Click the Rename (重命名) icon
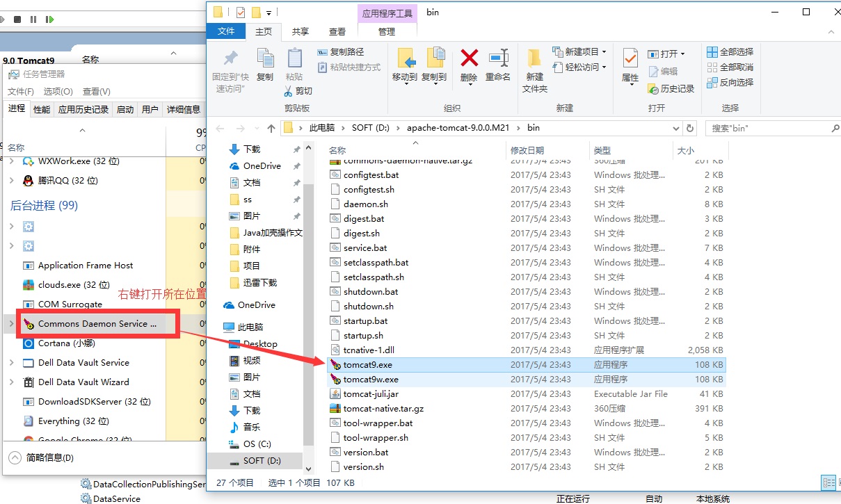 pos(498,58)
